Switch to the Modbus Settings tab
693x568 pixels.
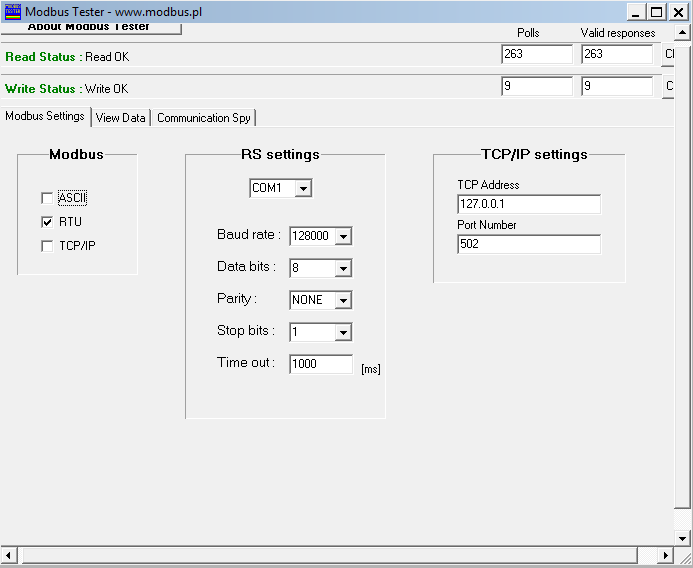tap(45, 116)
